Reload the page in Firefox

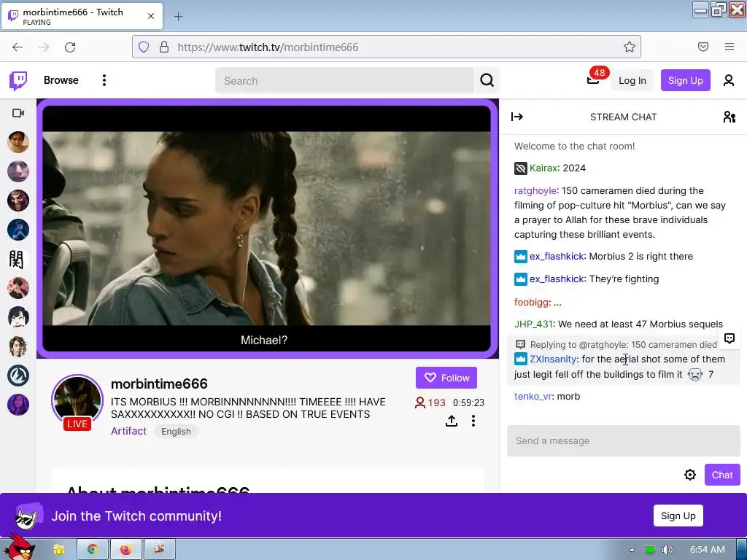[70, 47]
